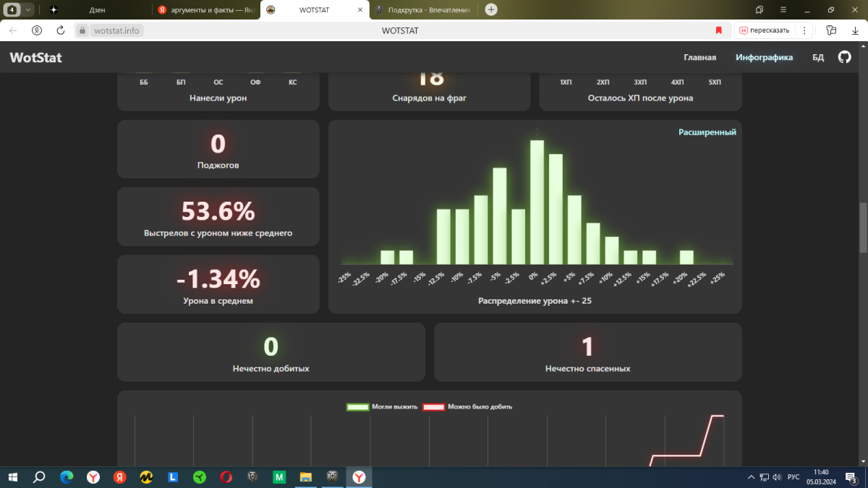Open File Explorer from the taskbar

point(306,477)
